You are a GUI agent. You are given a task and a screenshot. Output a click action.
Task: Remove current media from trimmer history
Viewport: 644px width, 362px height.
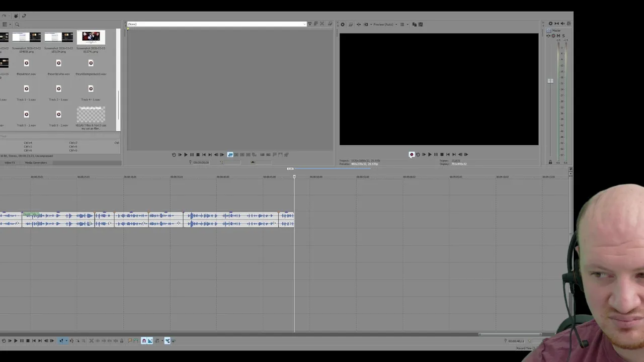click(322, 24)
